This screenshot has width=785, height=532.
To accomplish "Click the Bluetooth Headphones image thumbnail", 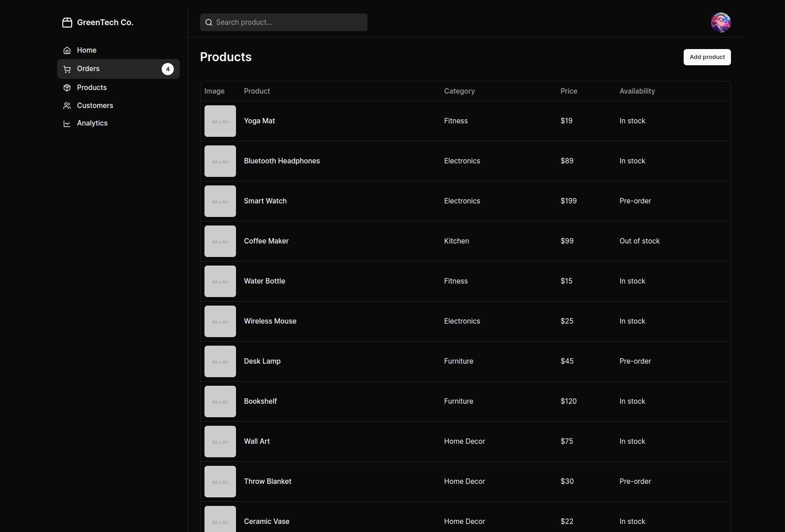I will point(220,161).
